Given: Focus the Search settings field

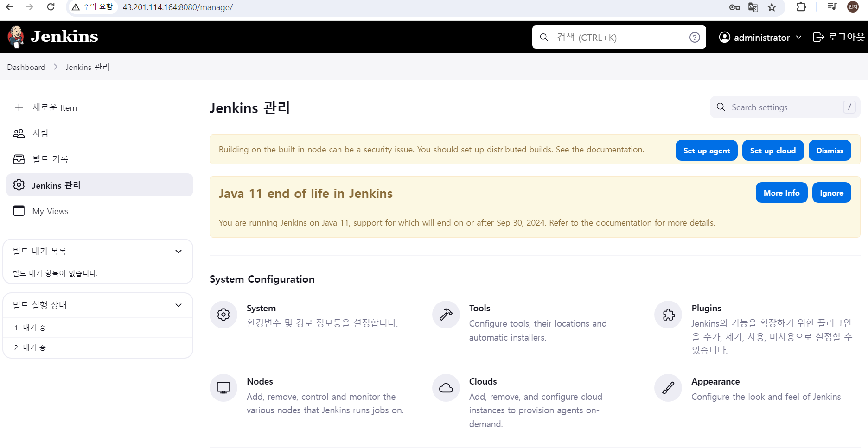Looking at the screenshot, I should tap(785, 107).
